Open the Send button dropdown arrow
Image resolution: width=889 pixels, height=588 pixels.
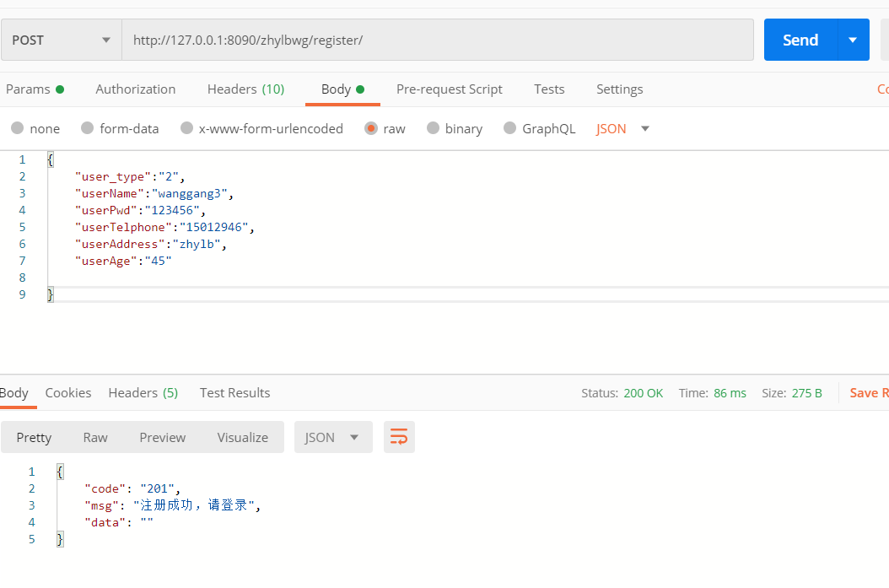(853, 40)
